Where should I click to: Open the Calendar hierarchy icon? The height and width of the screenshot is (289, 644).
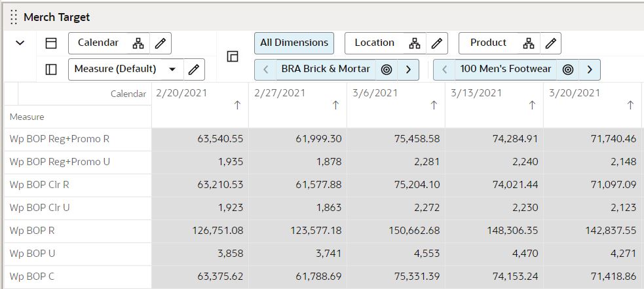pos(138,43)
